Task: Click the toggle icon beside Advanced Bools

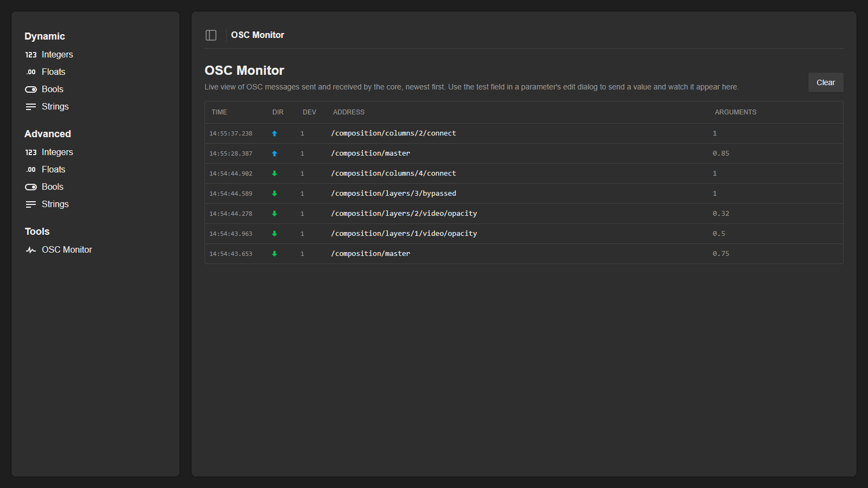Action: tap(31, 187)
